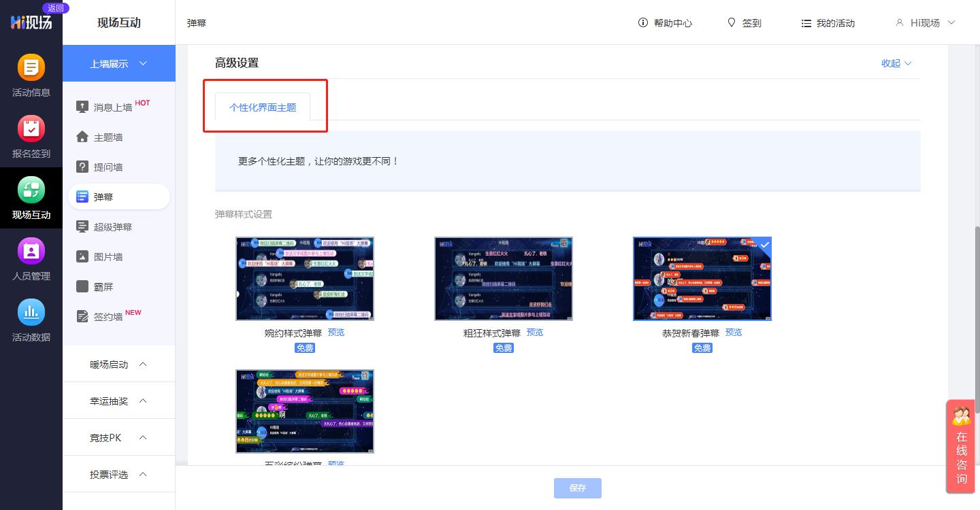The width and height of the screenshot is (980, 510).
Task: Open the 图片墙 menu item
Action: point(108,257)
